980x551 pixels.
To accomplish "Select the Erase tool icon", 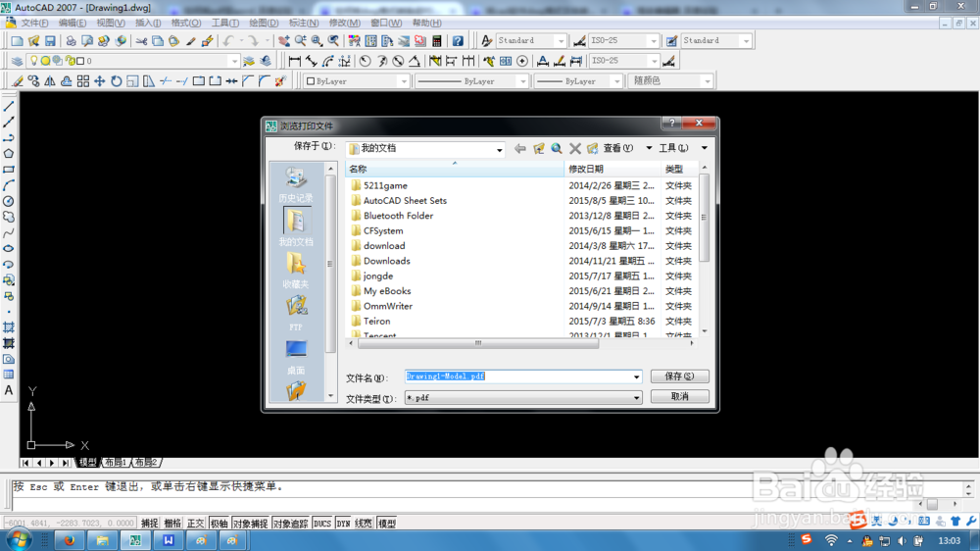I will click(x=17, y=81).
